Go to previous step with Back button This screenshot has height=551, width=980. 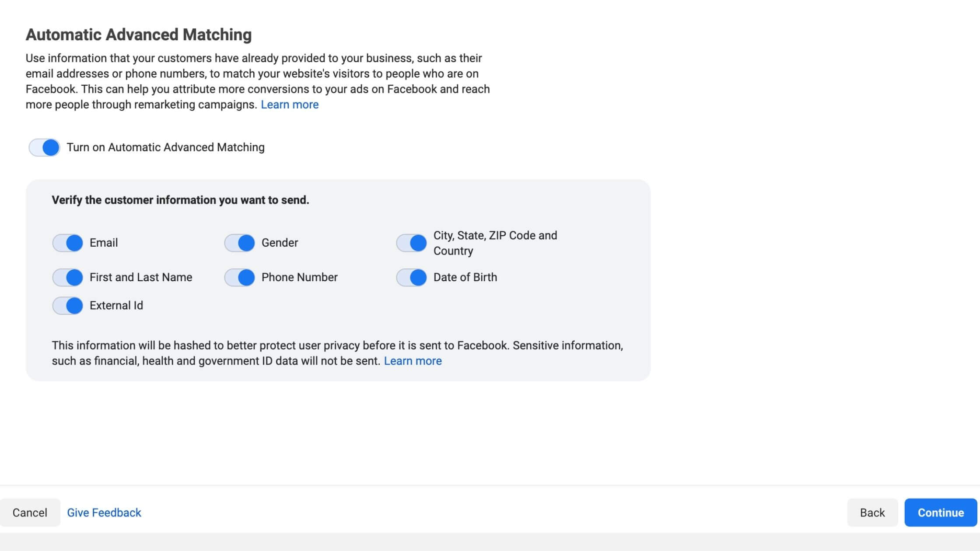click(872, 513)
